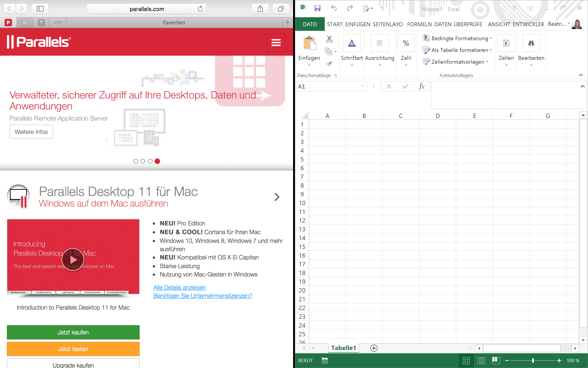Click the zoom slider handle
The image size is (588, 368).
pos(533,360)
